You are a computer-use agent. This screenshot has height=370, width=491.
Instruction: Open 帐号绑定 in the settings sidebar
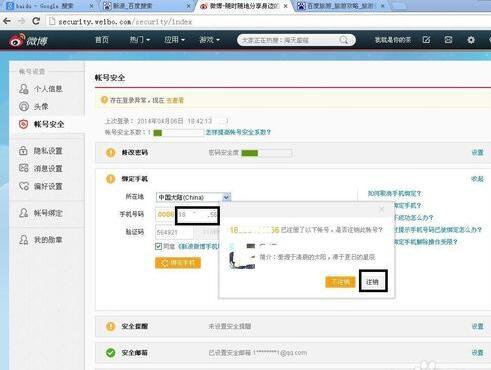[48, 213]
